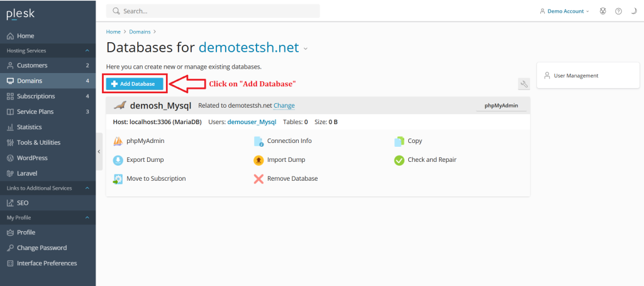Viewport: 644px width, 286px height.
Task: Open the help question-mark icon
Action: 618,11
